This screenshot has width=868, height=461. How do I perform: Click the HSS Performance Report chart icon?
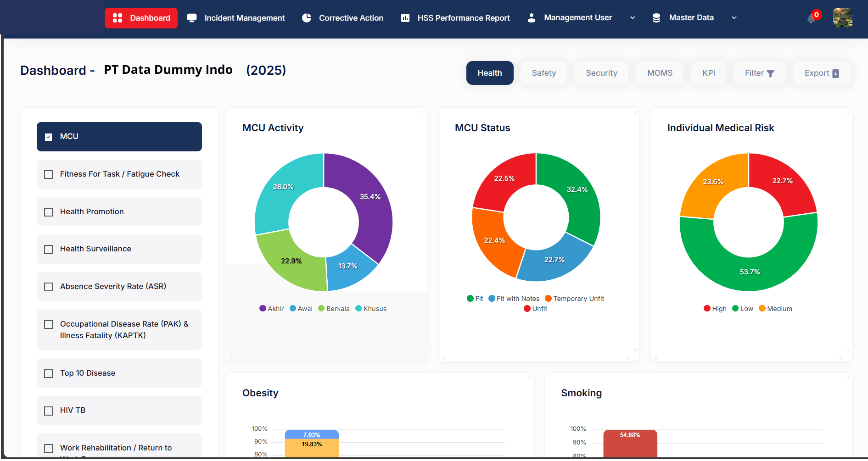click(405, 18)
